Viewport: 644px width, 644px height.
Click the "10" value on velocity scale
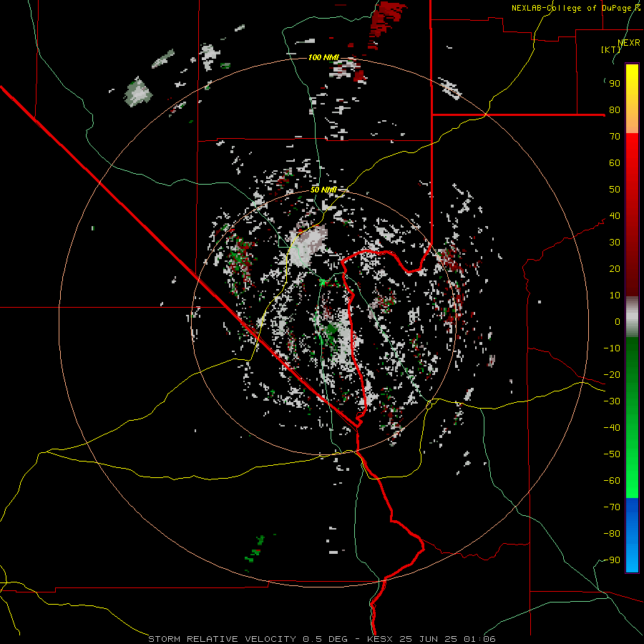[x=615, y=296]
